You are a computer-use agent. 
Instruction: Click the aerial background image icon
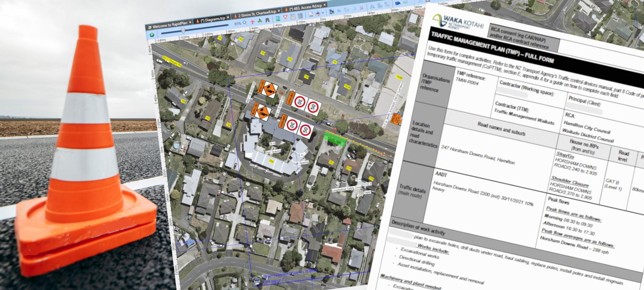click(278, 18)
